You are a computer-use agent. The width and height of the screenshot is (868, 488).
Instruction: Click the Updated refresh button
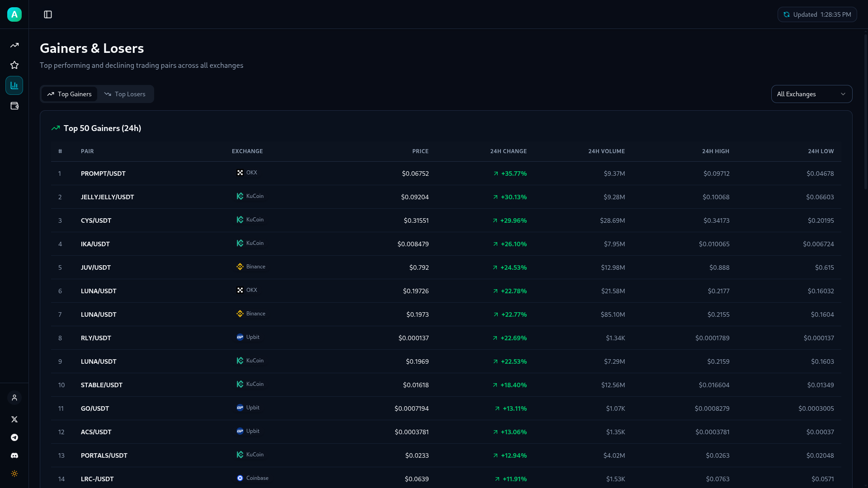pos(817,14)
